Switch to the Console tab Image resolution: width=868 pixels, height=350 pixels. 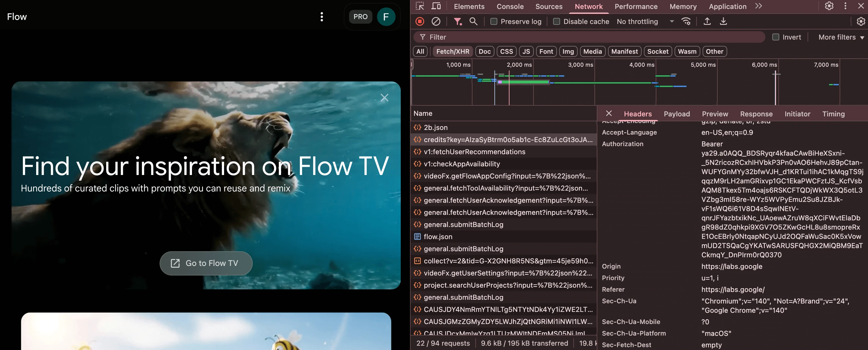pos(510,6)
